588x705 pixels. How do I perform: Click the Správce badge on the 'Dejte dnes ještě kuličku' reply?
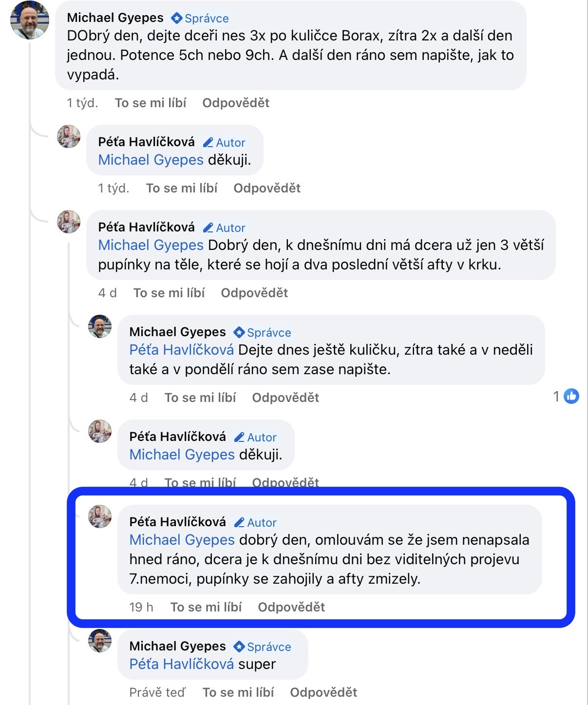(x=263, y=332)
